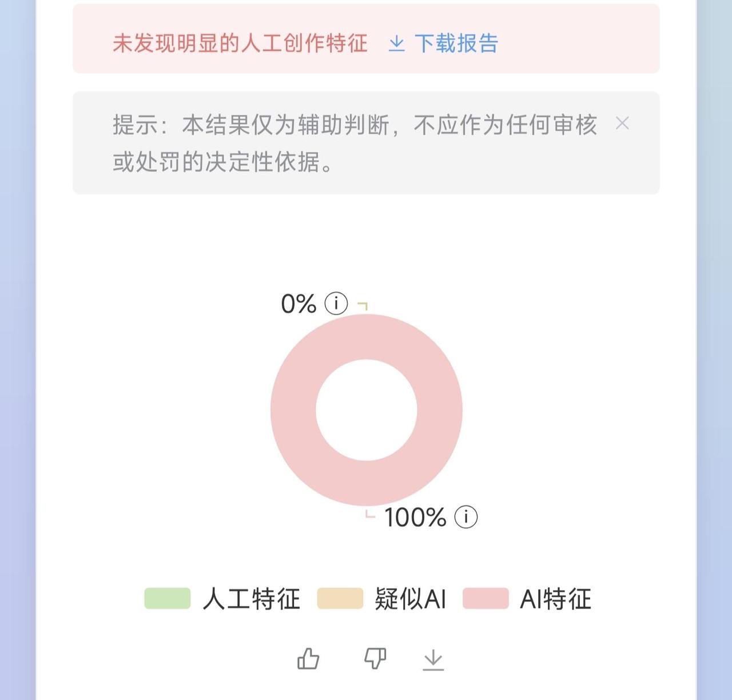Click the 0% percentage label
The width and height of the screenshot is (732, 700).
pyautogui.click(x=299, y=304)
